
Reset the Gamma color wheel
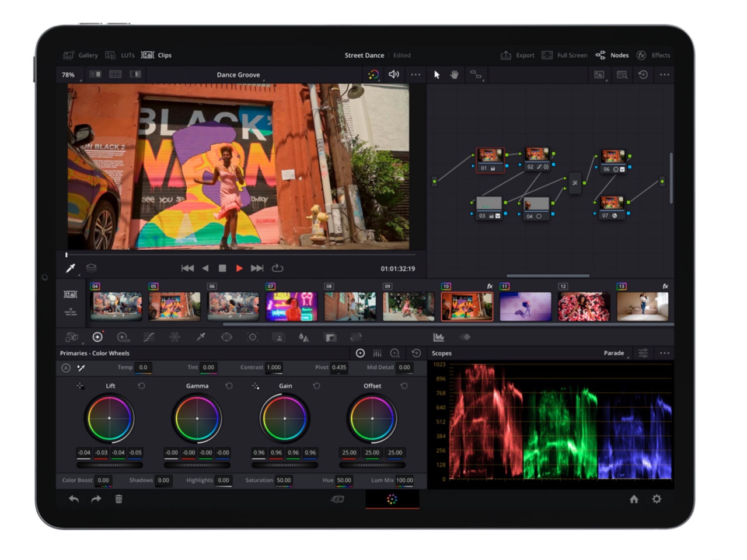click(229, 386)
